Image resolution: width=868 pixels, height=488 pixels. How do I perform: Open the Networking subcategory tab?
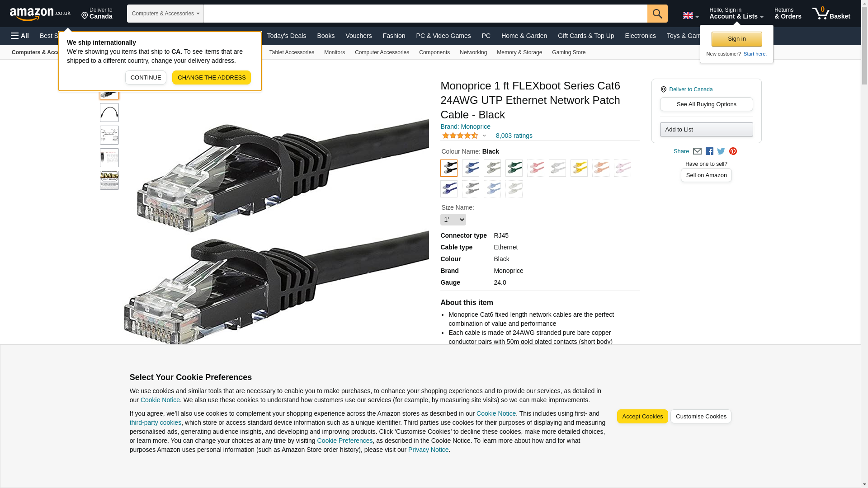[x=473, y=52]
